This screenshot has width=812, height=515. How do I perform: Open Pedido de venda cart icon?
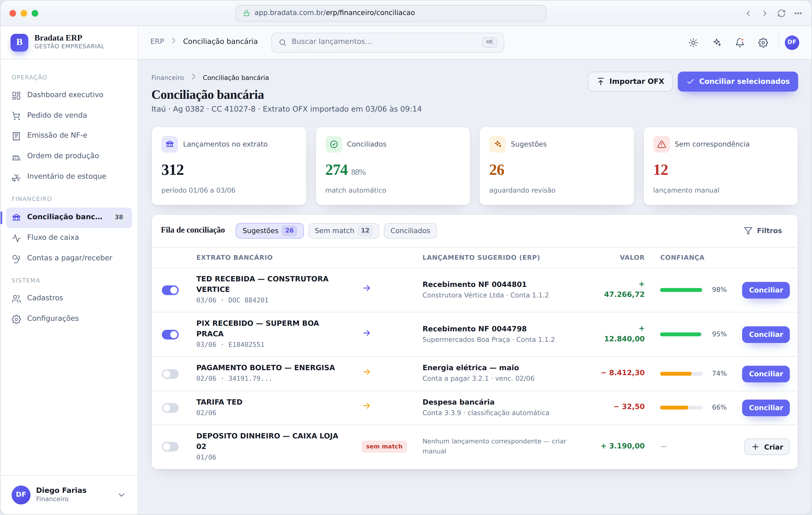click(16, 116)
